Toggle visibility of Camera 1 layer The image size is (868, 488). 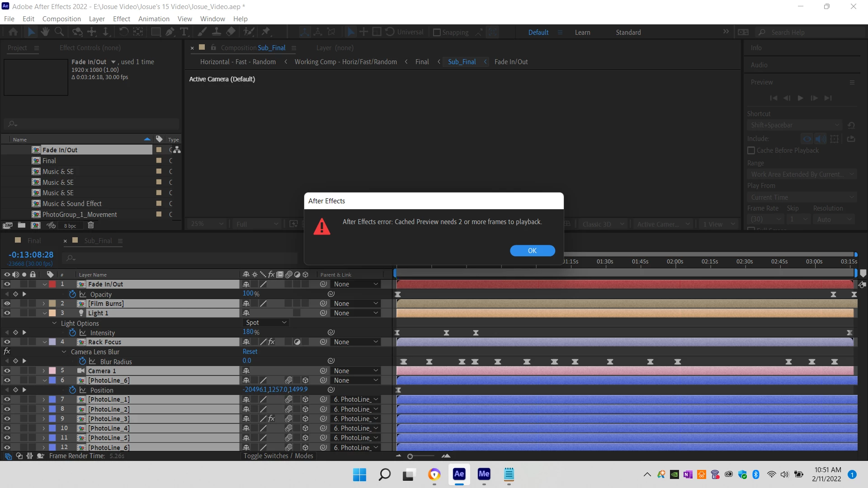point(7,371)
